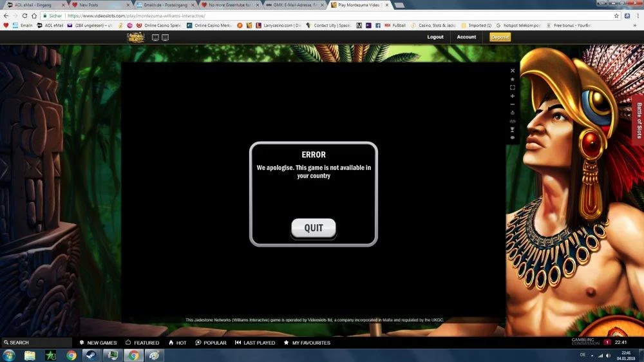This screenshot has height=362, width=644.
Task: Open the chat bubble icon in game sidebar
Action: point(513,138)
